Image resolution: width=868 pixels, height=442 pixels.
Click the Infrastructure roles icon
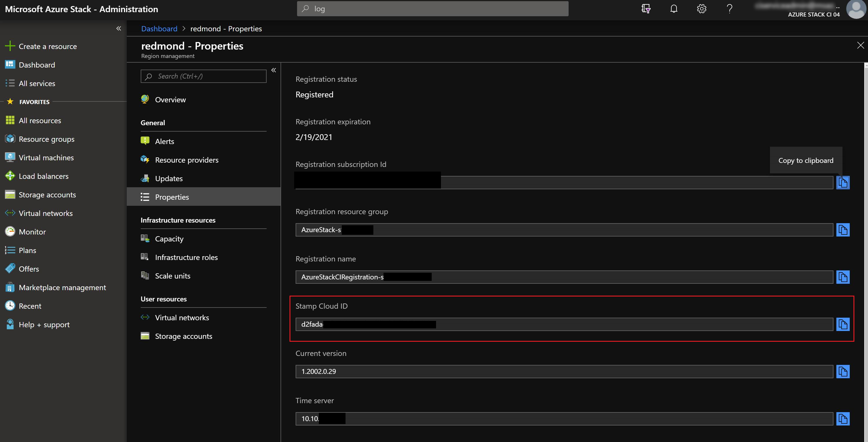[x=145, y=257]
